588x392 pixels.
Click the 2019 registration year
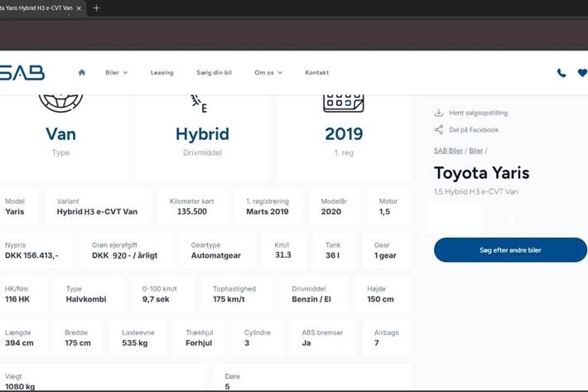(344, 134)
